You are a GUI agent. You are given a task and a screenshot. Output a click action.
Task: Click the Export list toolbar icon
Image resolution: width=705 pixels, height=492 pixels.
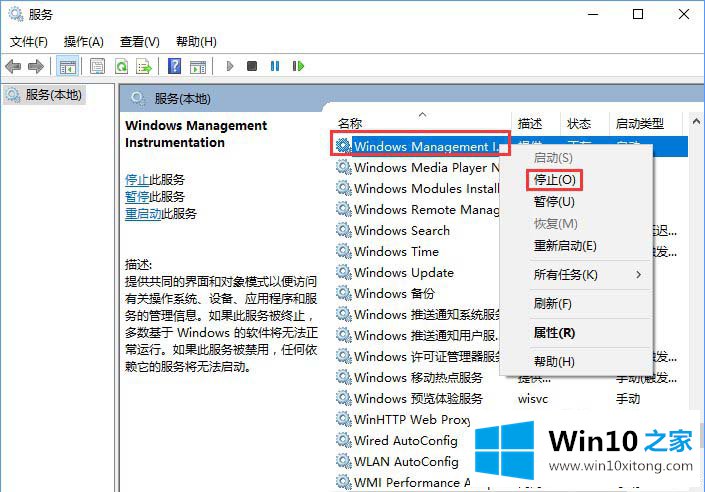tap(144, 67)
